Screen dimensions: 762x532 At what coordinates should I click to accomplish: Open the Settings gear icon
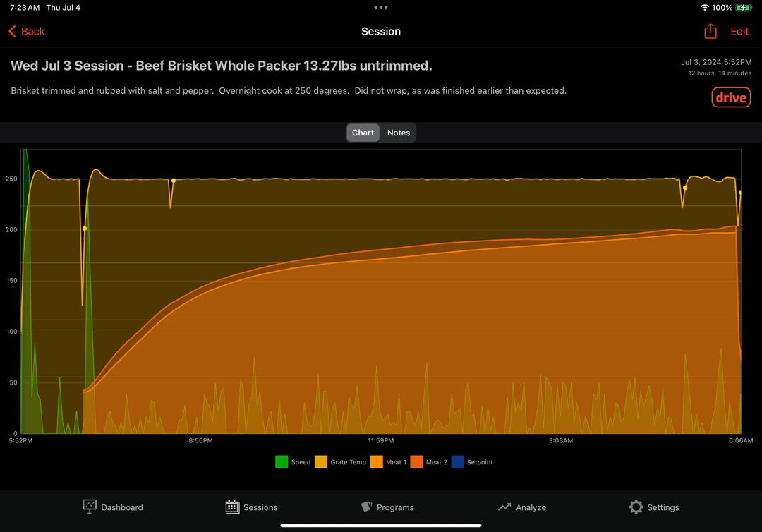pos(636,507)
